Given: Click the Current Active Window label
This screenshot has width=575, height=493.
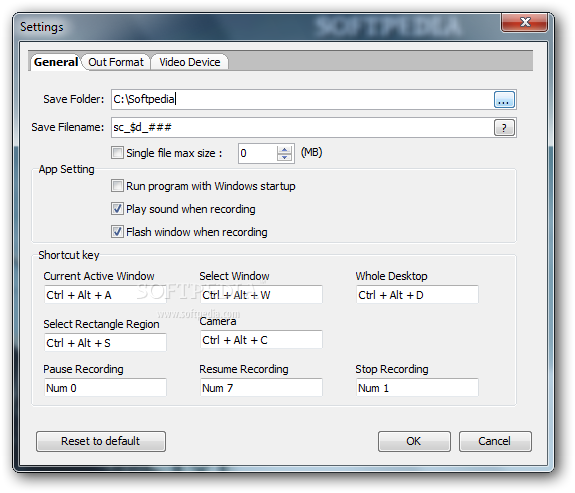Looking at the screenshot, I should [x=99, y=276].
